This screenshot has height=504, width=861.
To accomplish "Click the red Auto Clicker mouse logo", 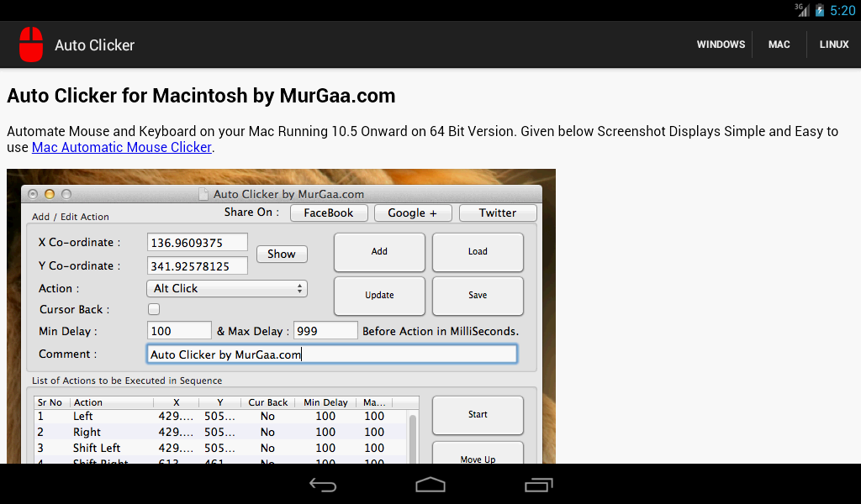I will [x=31, y=45].
